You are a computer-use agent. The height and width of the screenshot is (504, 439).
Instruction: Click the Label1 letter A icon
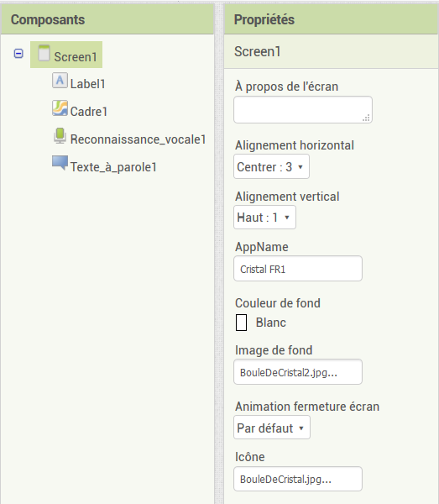coord(60,81)
